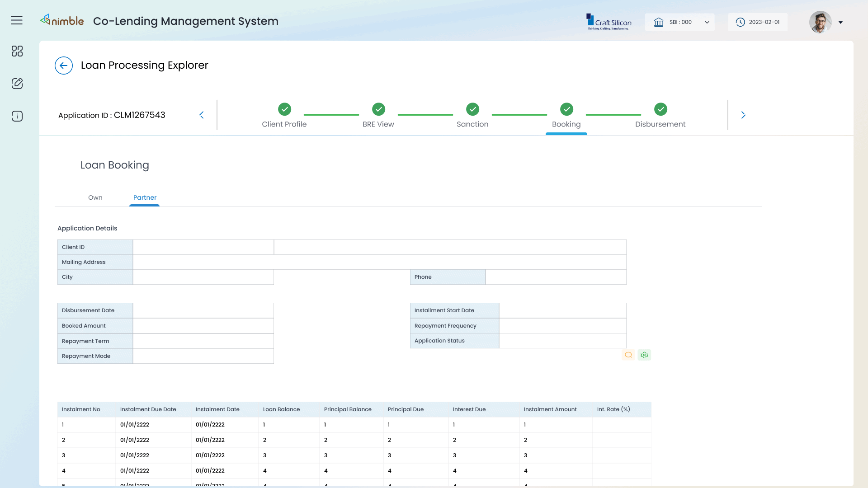Viewport: 868px width, 488px height.
Task: Click forward chevron to next loan stage
Action: [743, 115]
